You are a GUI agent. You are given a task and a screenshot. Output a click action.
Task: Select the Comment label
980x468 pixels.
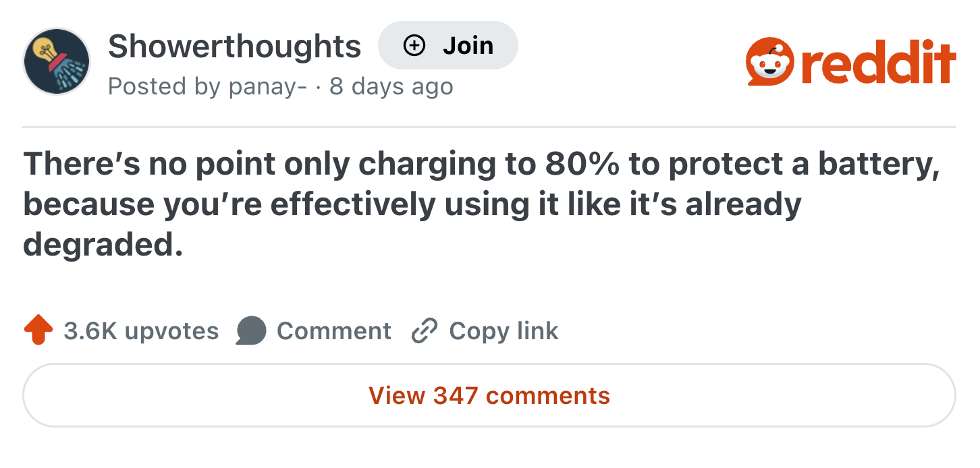pyautogui.click(x=334, y=331)
